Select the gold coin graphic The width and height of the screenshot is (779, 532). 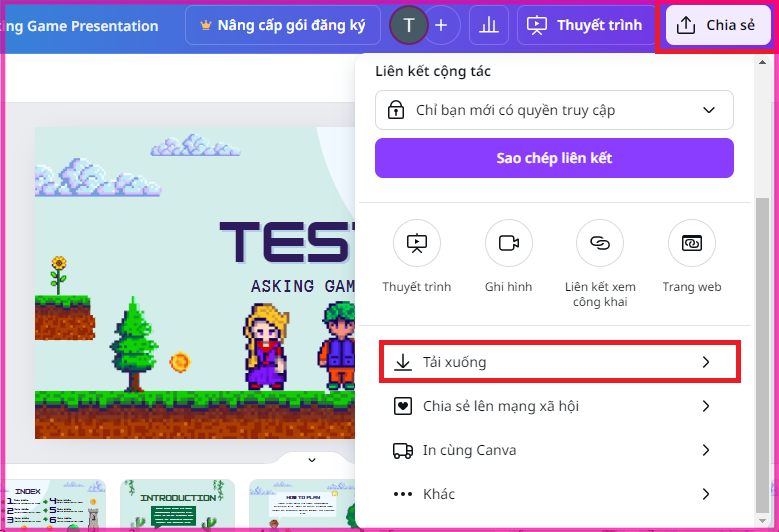click(180, 362)
